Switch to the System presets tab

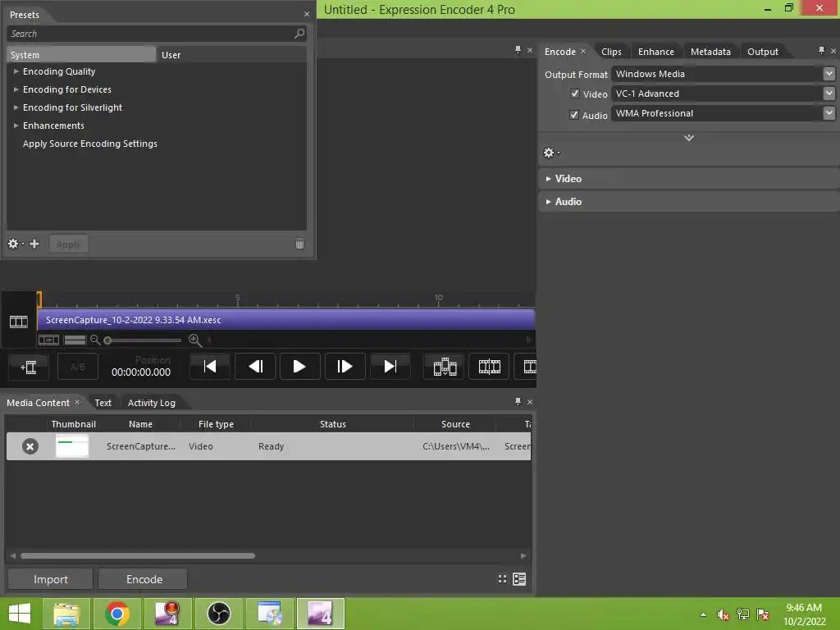point(81,55)
